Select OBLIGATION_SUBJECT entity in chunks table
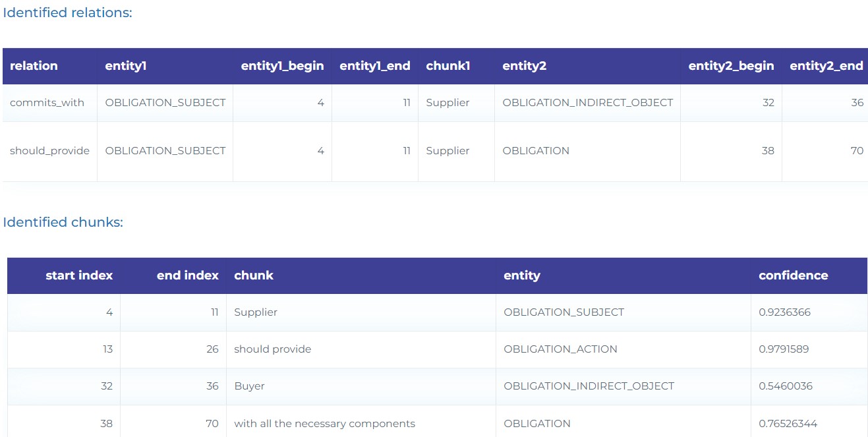This screenshot has width=868, height=437. (564, 312)
